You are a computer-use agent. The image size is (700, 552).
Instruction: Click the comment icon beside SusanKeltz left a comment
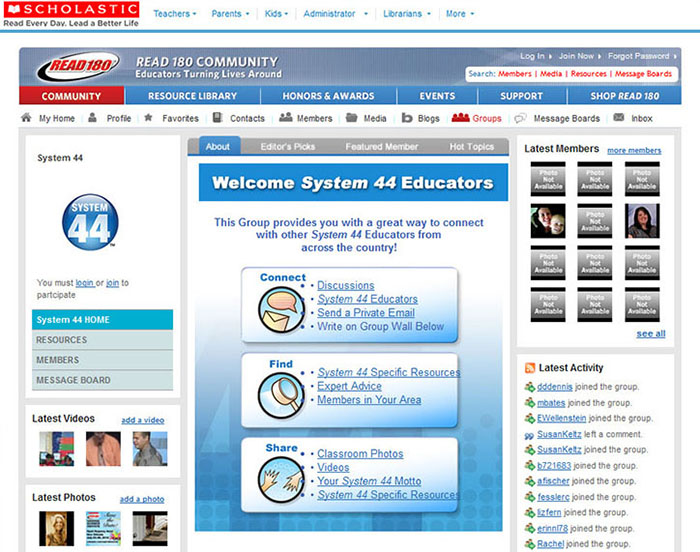(x=529, y=435)
